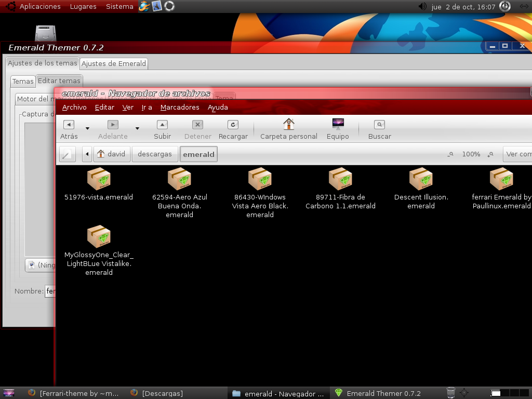Go to Carpeta personal home icon
The height and width of the screenshot is (399, 532).
click(x=289, y=124)
